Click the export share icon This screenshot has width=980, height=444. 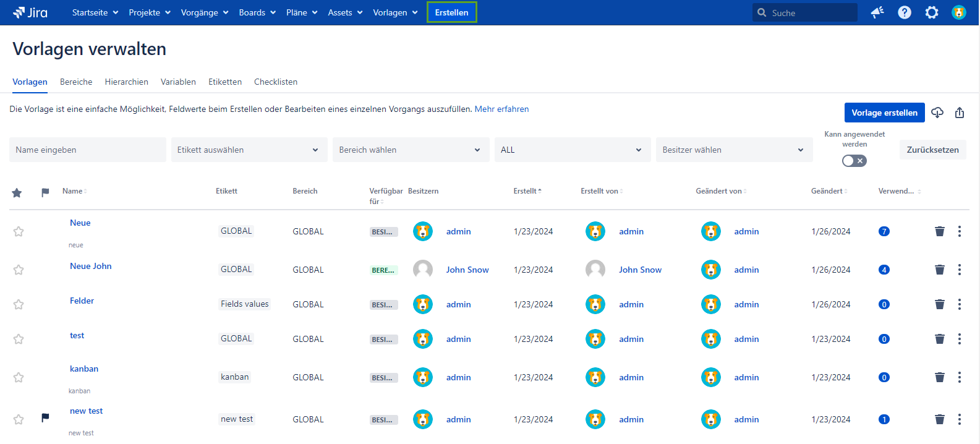[x=959, y=113]
